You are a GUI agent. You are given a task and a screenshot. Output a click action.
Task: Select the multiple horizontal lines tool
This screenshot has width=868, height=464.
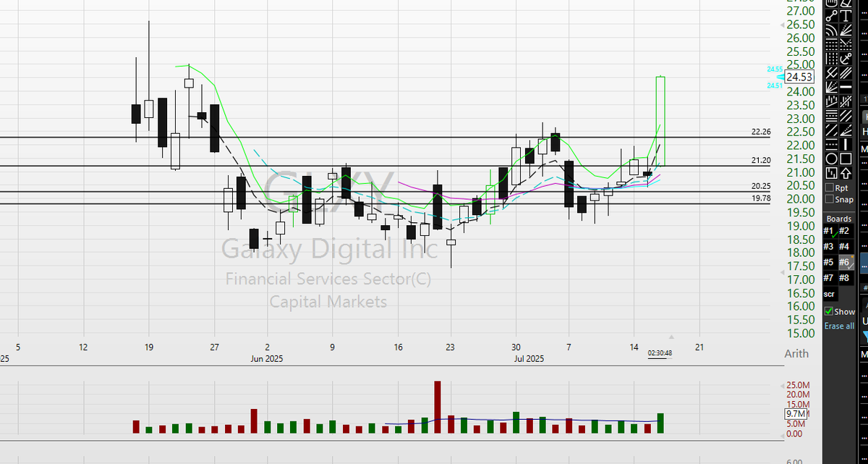click(831, 115)
